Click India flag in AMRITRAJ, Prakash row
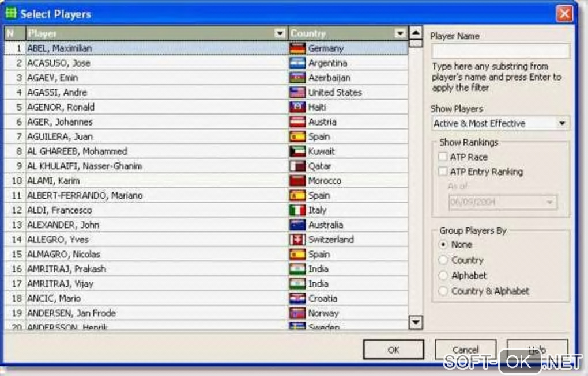The width and height of the screenshot is (588, 376). pos(297,269)
